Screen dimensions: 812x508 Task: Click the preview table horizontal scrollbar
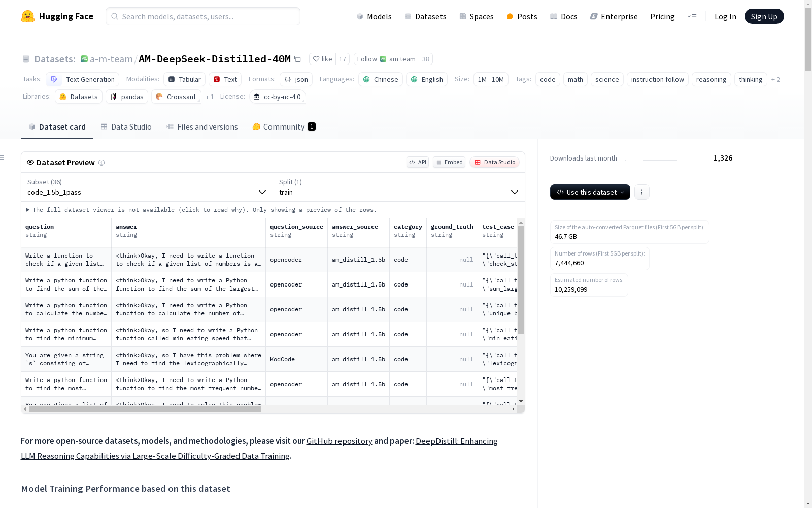(145, 409)
